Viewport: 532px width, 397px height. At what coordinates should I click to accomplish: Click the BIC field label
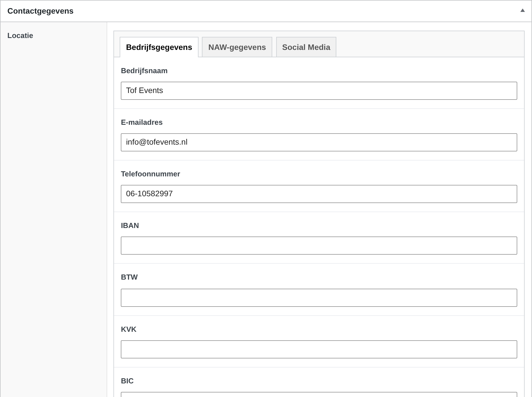click(x=127, y=381)
